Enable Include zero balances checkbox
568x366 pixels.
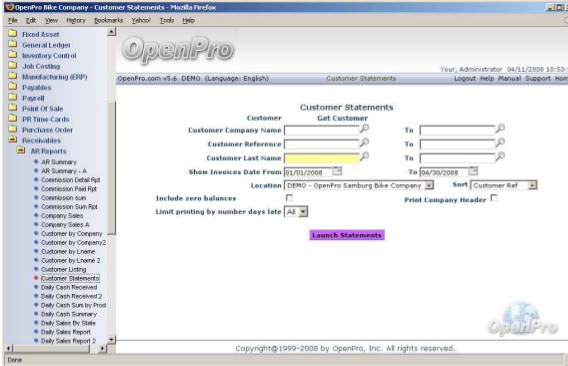tap(289, 198)
